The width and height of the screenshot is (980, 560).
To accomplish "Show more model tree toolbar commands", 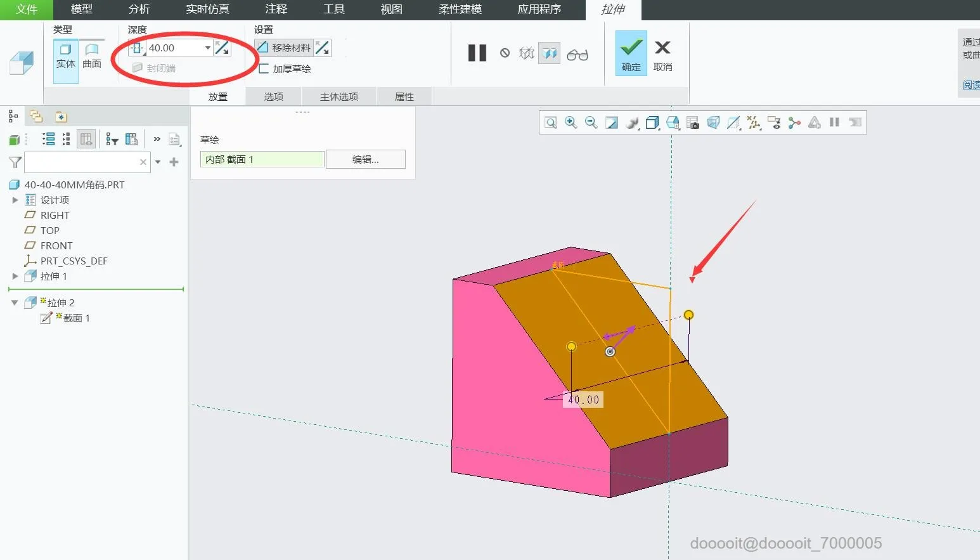I will coord(157,139).
